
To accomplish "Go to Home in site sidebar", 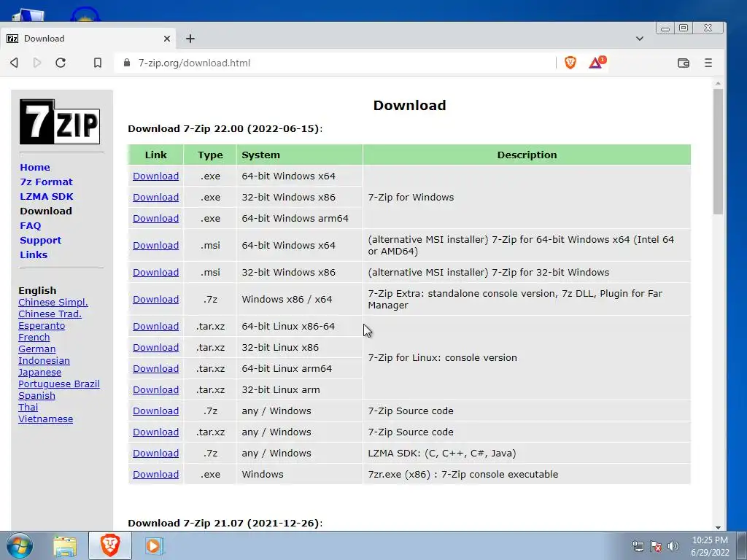I will [35, 167].
